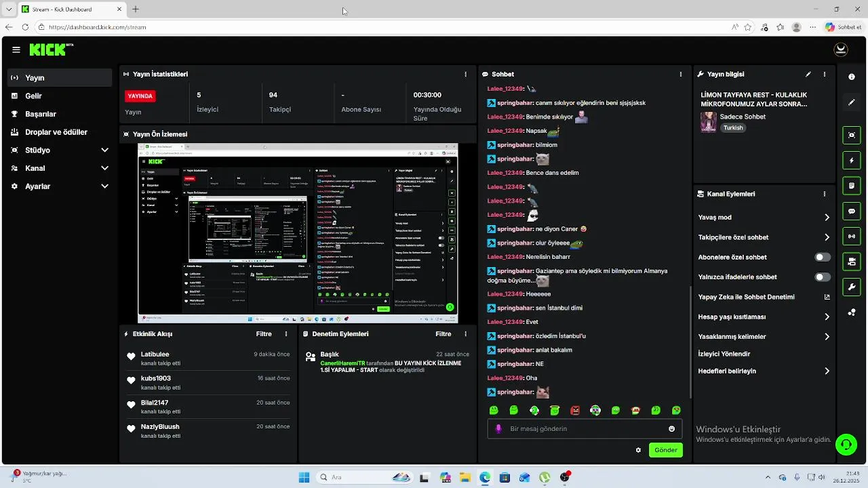Click the green Gönder button

(x=665, y=450)
